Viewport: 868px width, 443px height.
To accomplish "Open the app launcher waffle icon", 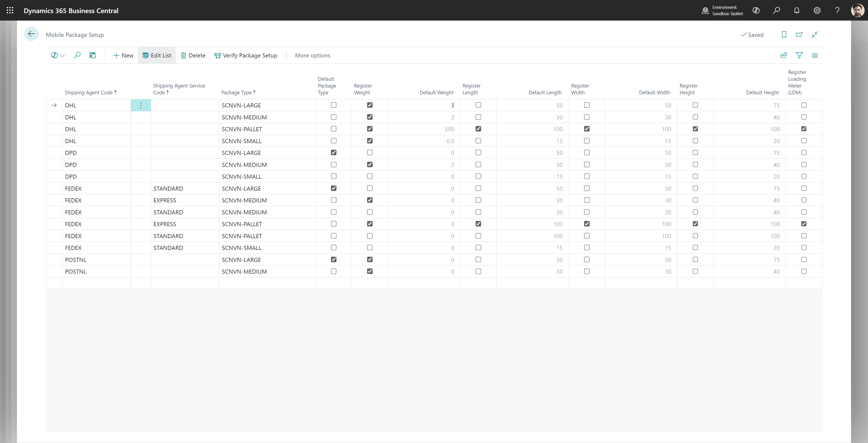I will [x=10, y=10].
